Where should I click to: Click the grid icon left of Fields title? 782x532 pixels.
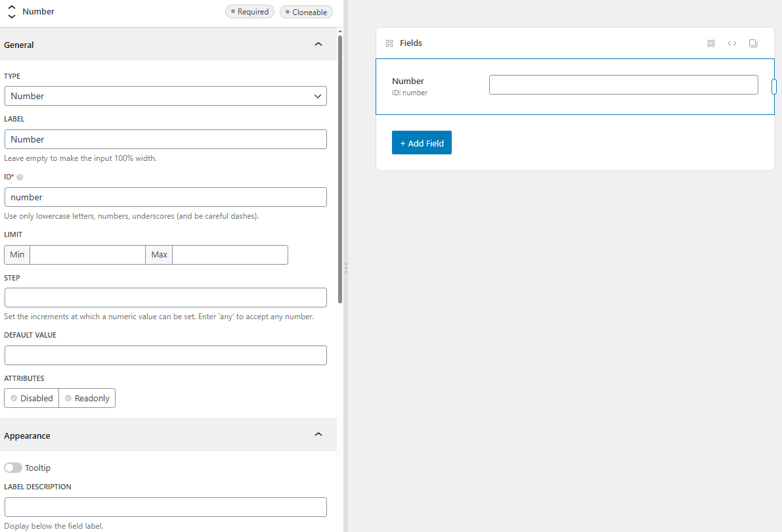click(389, 43)
